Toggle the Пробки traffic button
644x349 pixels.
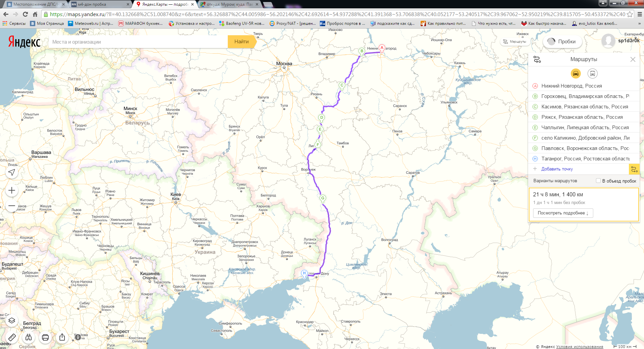[x=562, y=42]
